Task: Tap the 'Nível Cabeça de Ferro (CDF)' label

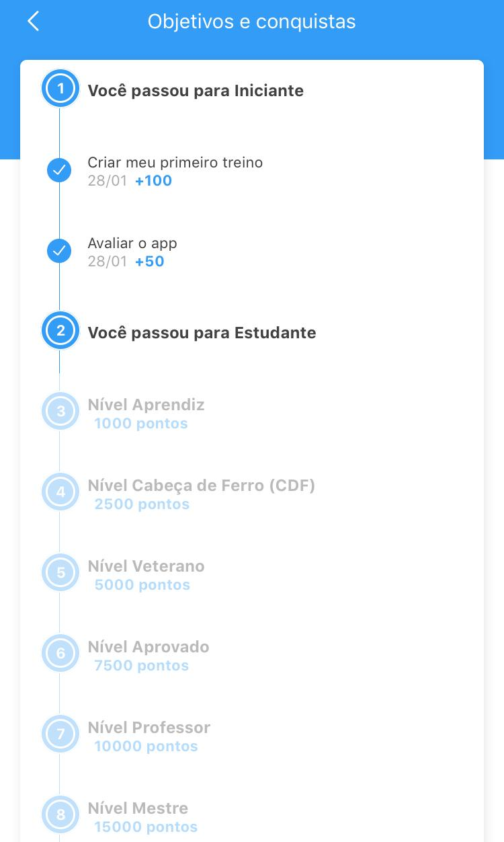Action: [x=201, y=486]
